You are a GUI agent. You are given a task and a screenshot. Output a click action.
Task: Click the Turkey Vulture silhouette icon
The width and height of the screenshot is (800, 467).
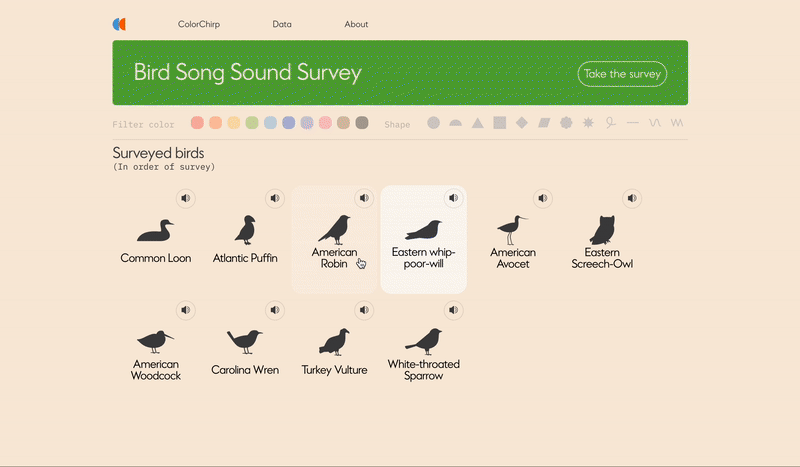click(334, 341)
